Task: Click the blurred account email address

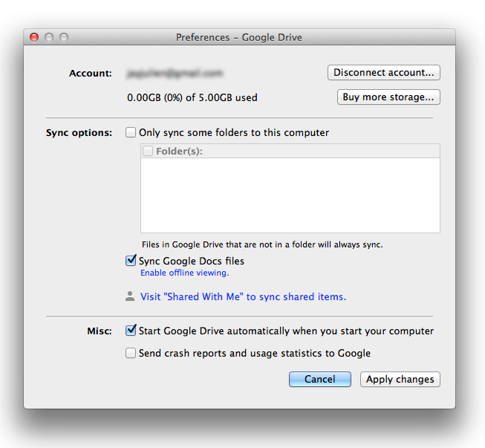Action: point(175,74)
